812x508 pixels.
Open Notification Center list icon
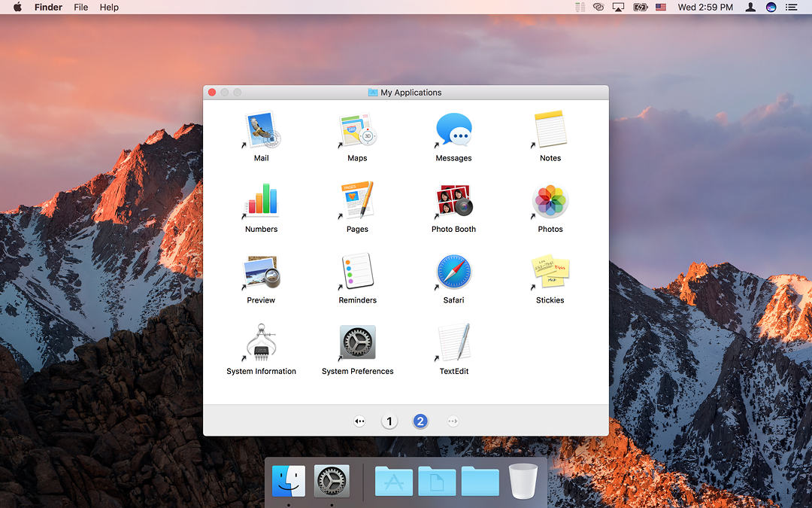(791, 8)
